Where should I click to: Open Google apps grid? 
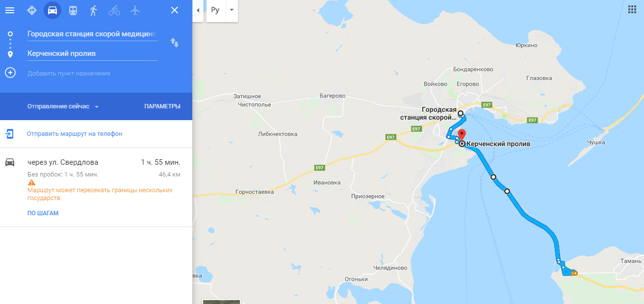pyautogui.click(x=632, y=10)
